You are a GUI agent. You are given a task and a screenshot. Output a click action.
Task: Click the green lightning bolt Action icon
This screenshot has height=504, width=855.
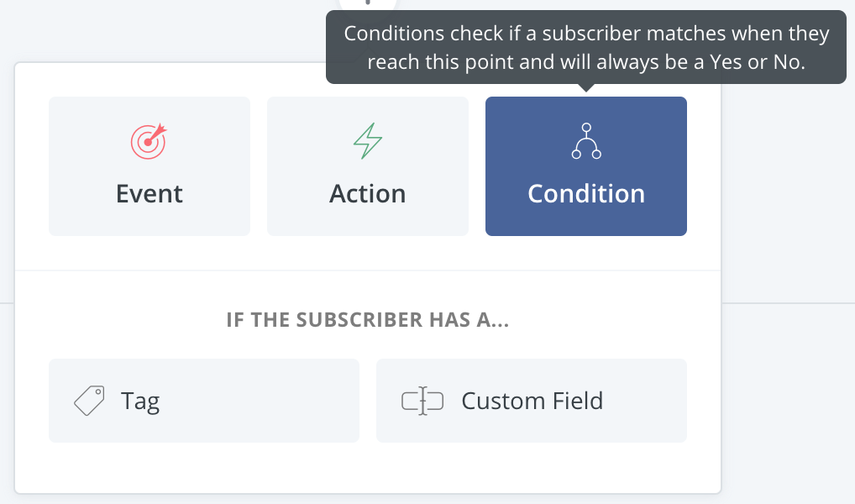[368, 142]
